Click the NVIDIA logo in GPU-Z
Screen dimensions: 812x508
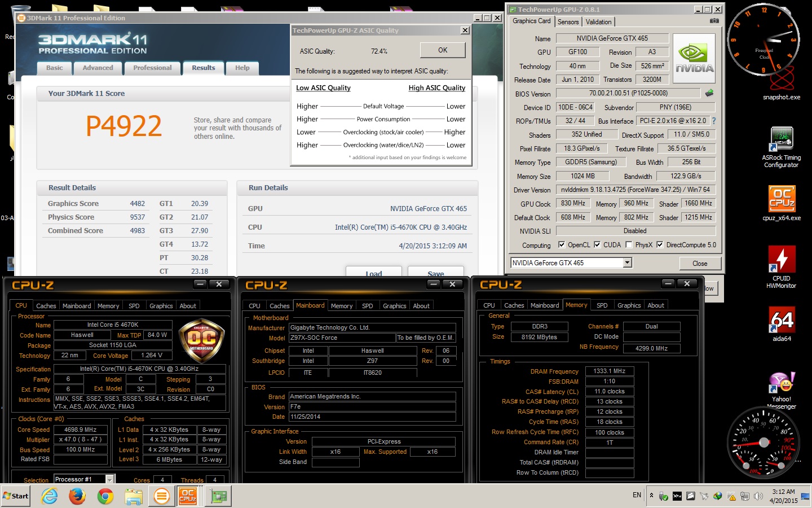click(694, 59)
